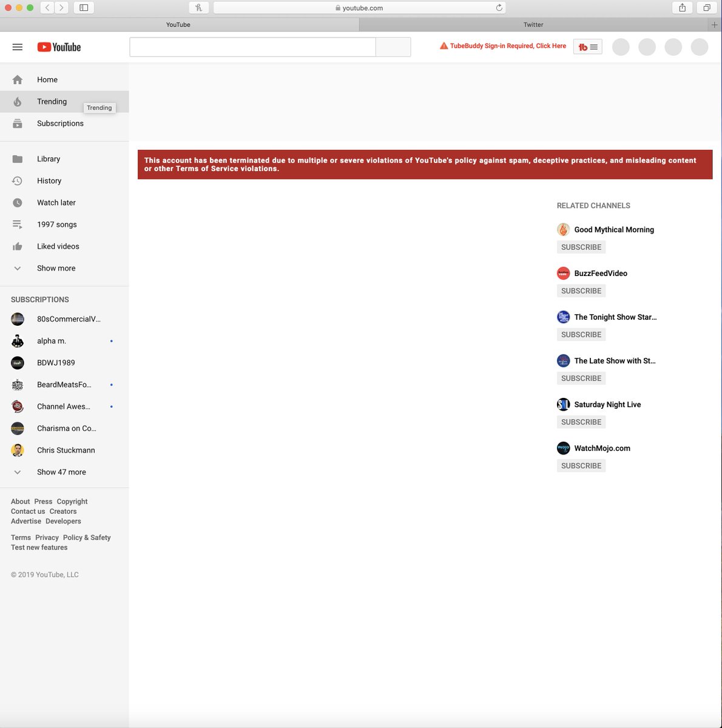
Task: Open the 1997 songs playlist
Action: 64,224
